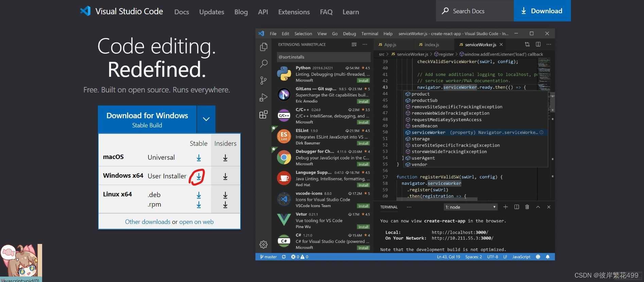This screenshot has width=644, height=282.
Task: Switch to the index.js editor tab
Action: tap(432, 45)
